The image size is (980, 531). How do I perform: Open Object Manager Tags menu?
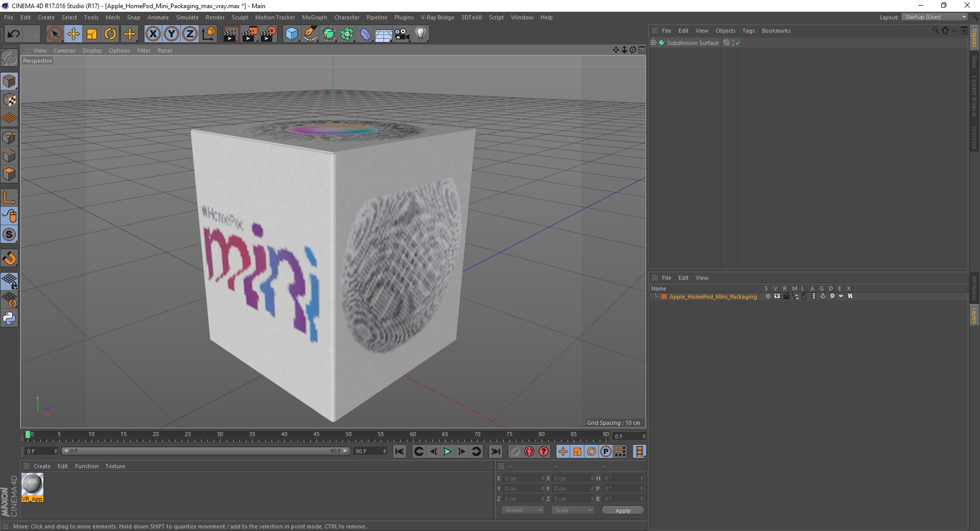748,31
